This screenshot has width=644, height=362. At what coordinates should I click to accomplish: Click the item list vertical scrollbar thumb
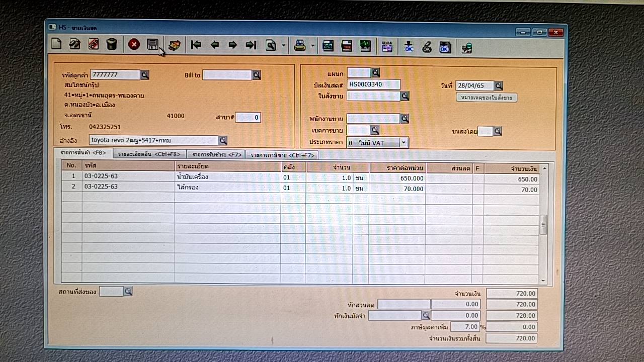pos(543,225)
